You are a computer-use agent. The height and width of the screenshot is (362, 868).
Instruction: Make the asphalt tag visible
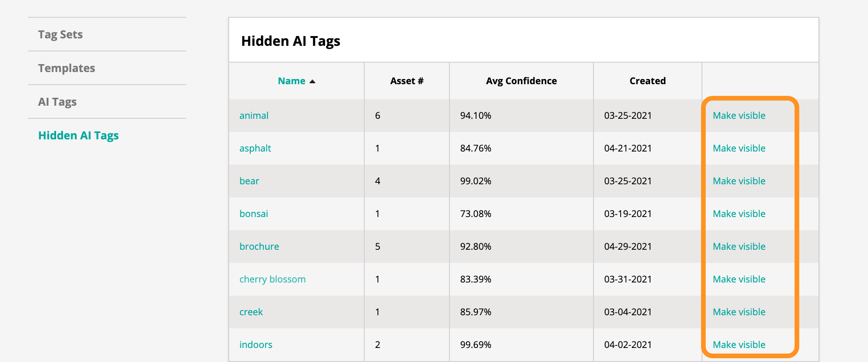pyautogui.click(x=739, y=148)
